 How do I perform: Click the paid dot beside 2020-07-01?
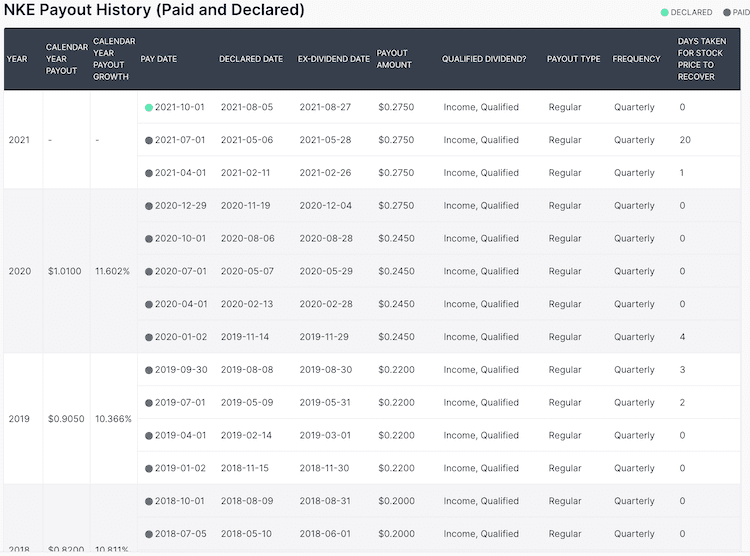pos(149,272)
